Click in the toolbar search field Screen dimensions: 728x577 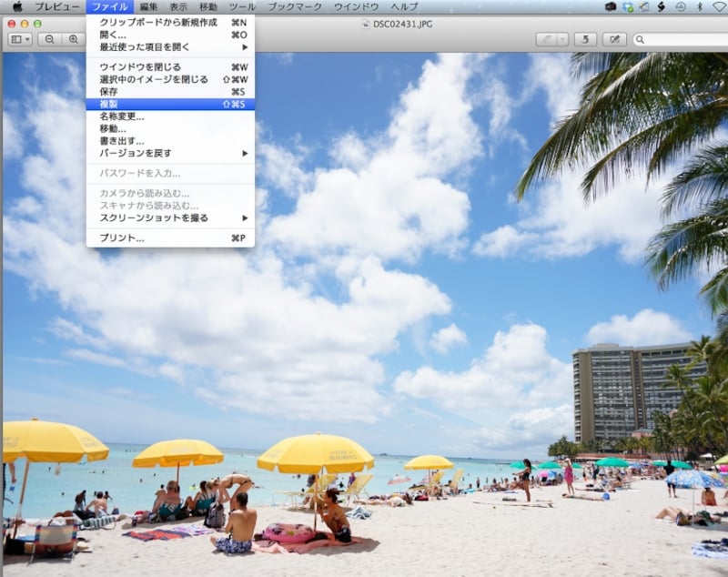point(682,39)
